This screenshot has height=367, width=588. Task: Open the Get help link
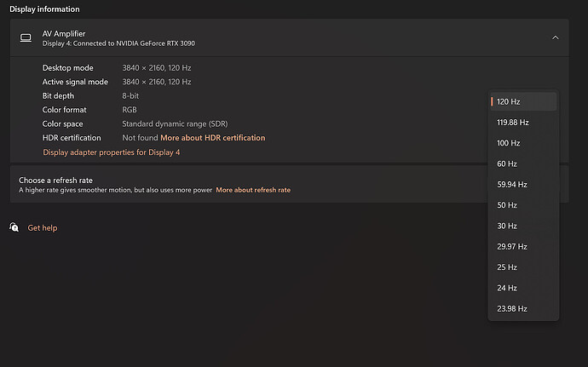pos(43,227)
